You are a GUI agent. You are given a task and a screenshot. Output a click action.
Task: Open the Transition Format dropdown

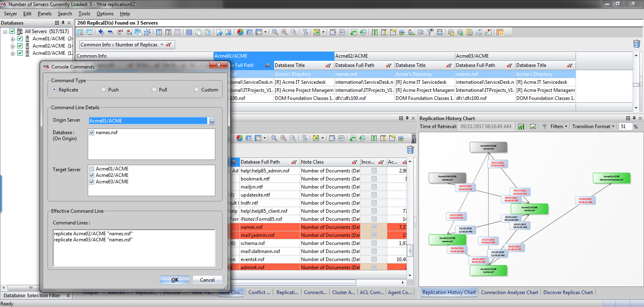coord(593,127)
